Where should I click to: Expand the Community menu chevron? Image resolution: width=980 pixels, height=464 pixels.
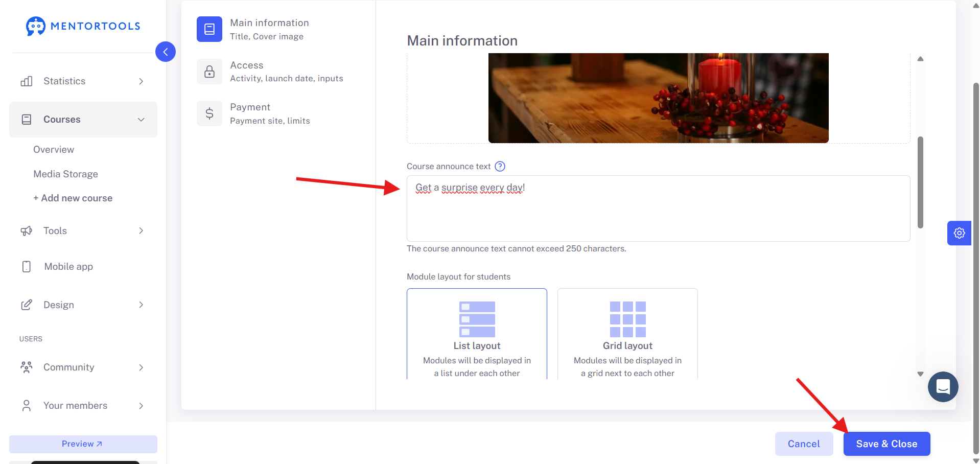coord(141,367)
